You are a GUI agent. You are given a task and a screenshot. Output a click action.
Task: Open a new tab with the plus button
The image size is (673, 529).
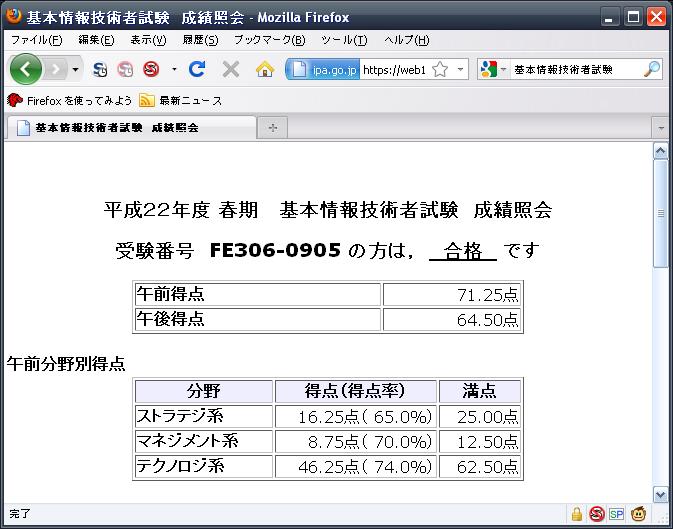[x=273, y=128]
